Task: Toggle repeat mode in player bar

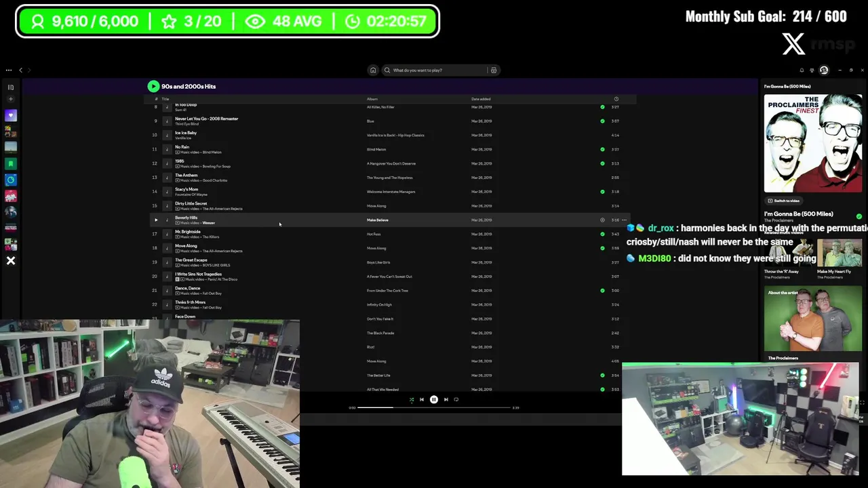Action: 456,399
